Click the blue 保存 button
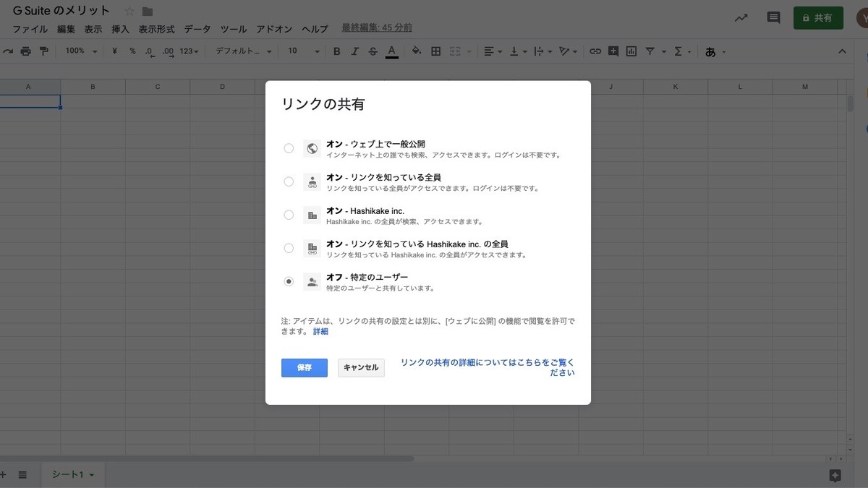Image resolution: width=868 pixels, height=488 pixels. coord(304,367)
